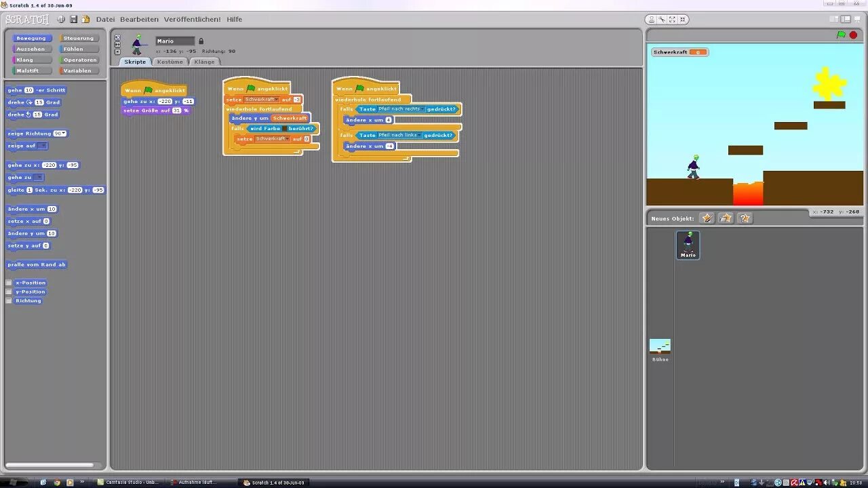The width and height of the screenshot is (868, 488).
Task: Select the Operatoren block category
Action: pyautogui.click(x=79, y=60)
